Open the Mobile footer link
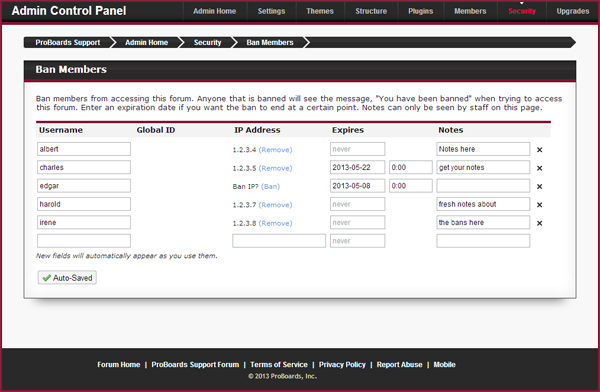The image size is (600, 392). point(444,364)
